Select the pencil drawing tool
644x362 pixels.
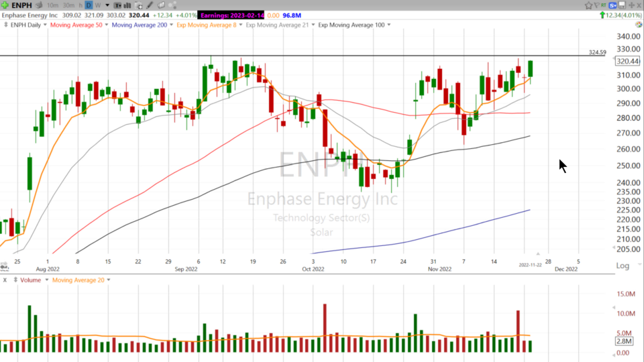click(x=150, y=5)
